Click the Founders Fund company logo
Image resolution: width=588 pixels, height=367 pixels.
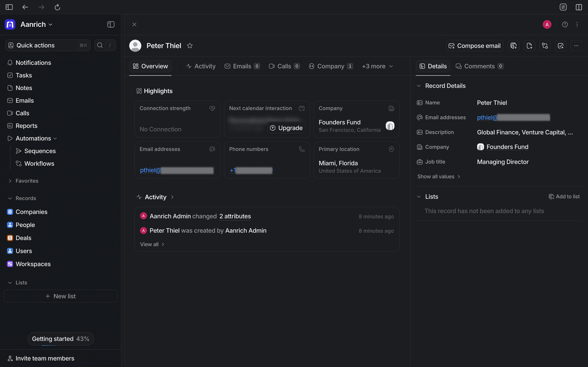coord(390,126)
